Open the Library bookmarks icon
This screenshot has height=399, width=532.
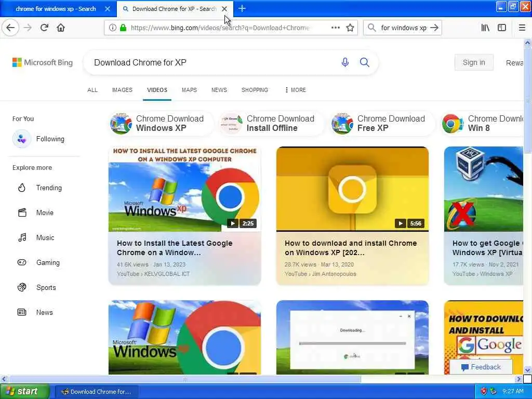click(x=485, y=28)
